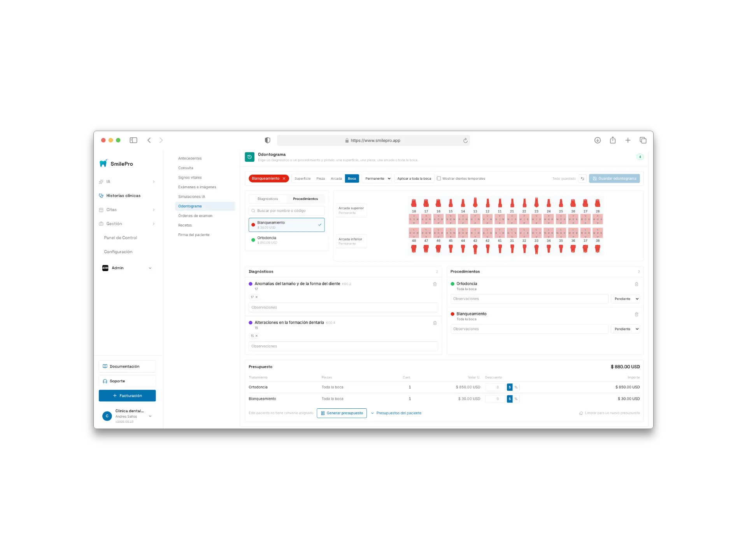Open browser downloads icon
Screen dimensions: 747x560
point(598,140)
